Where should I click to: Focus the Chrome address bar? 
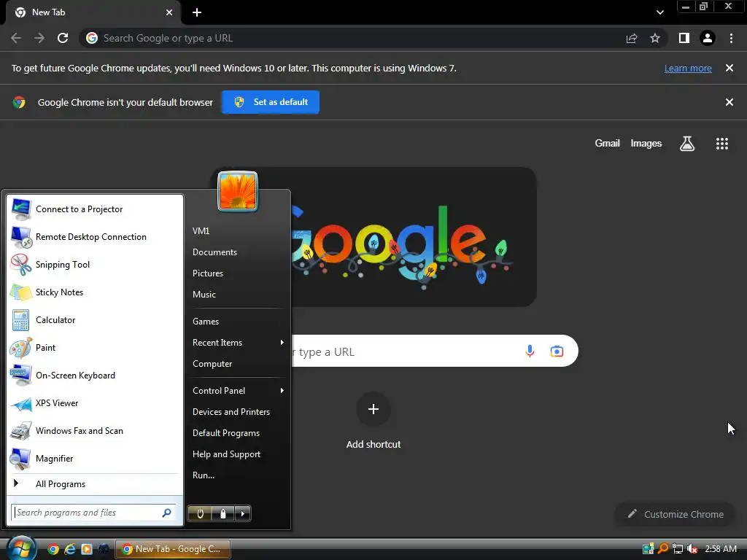point(352,38)
